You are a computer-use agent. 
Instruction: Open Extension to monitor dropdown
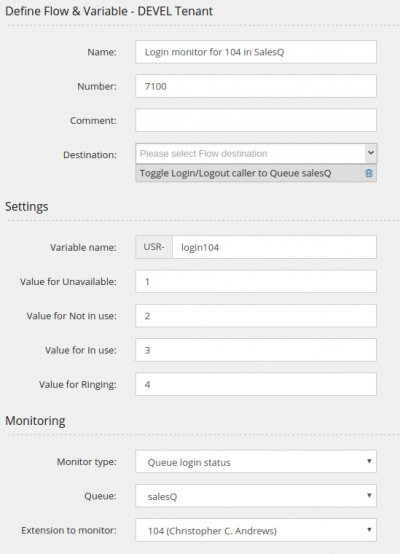[x=256, y=530]
